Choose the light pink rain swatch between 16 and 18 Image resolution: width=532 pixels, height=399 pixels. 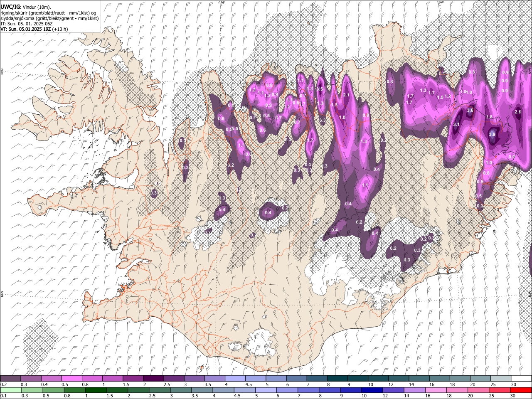(436, 390)
